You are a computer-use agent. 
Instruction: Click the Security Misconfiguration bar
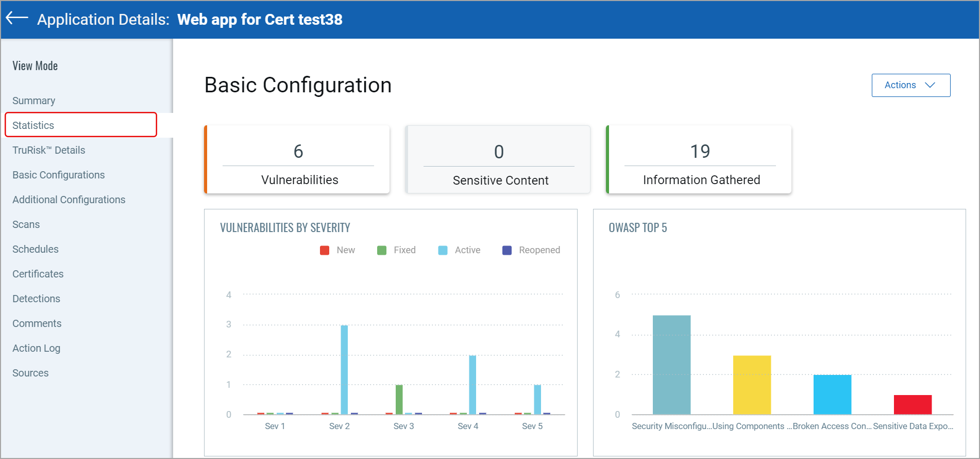click(671, 365)
